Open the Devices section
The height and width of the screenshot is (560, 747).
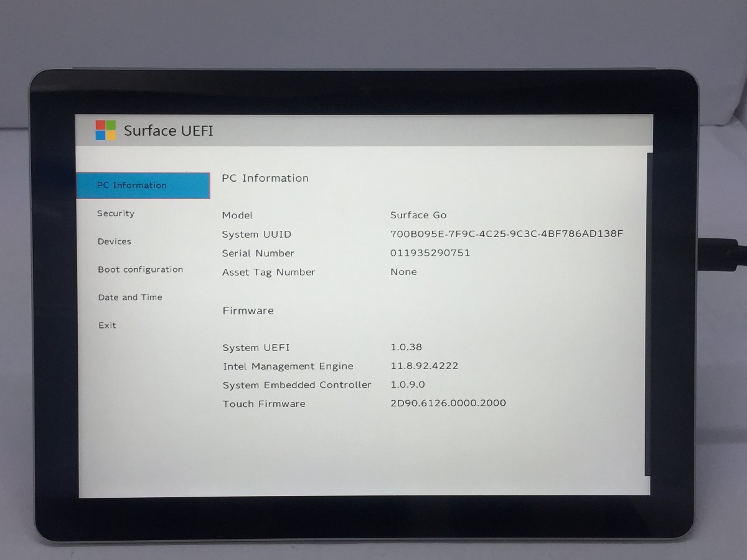(x=115, y=241)
